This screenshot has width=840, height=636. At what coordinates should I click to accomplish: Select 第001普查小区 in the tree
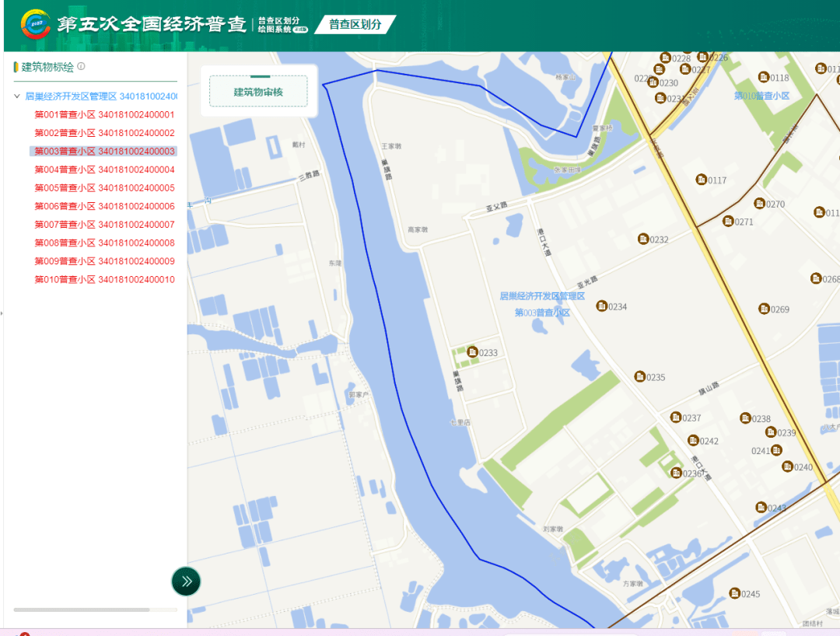pyautogui.click(x=104, y=114)
